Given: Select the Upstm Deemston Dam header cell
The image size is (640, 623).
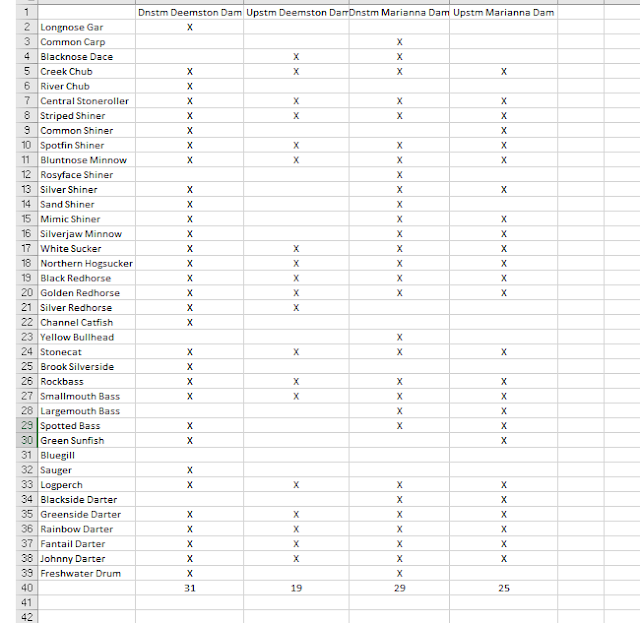Looking at the screenshot, I should (296, 13).
